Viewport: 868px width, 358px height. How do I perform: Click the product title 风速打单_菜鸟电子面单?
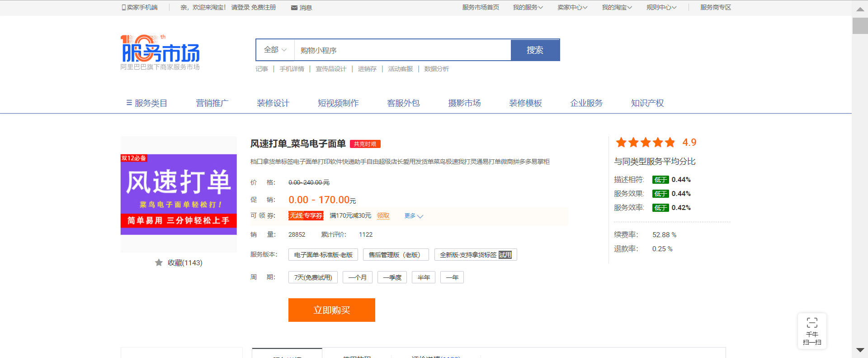298,144
